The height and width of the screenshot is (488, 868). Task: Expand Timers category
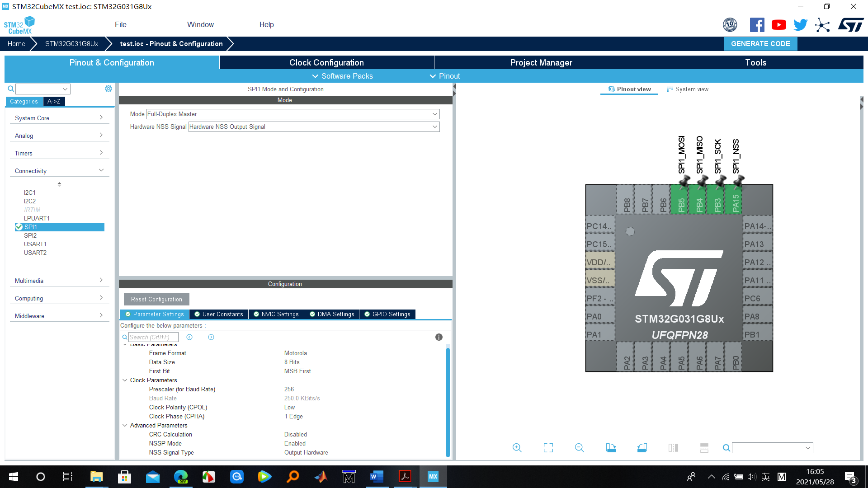[x=59, y=153]
